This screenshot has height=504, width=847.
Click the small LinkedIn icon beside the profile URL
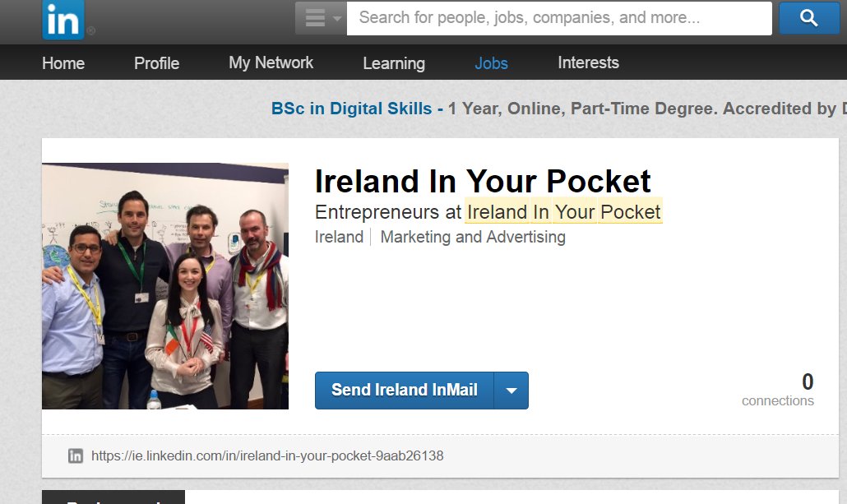[76, 455]
